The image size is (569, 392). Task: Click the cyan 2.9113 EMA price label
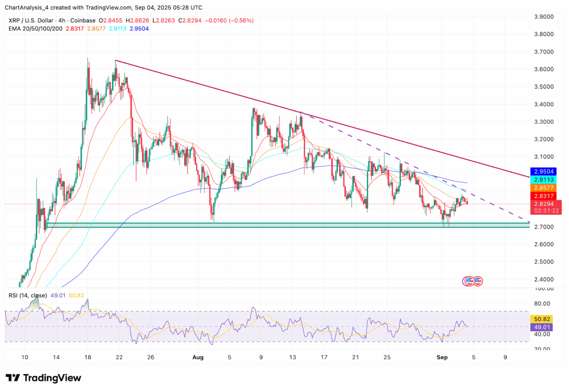coord(543,179)
